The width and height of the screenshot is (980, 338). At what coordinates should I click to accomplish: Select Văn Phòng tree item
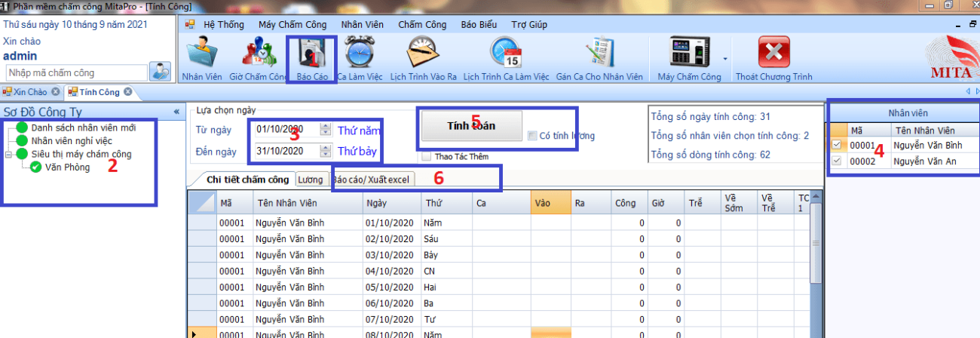click(x=67, y=167)
